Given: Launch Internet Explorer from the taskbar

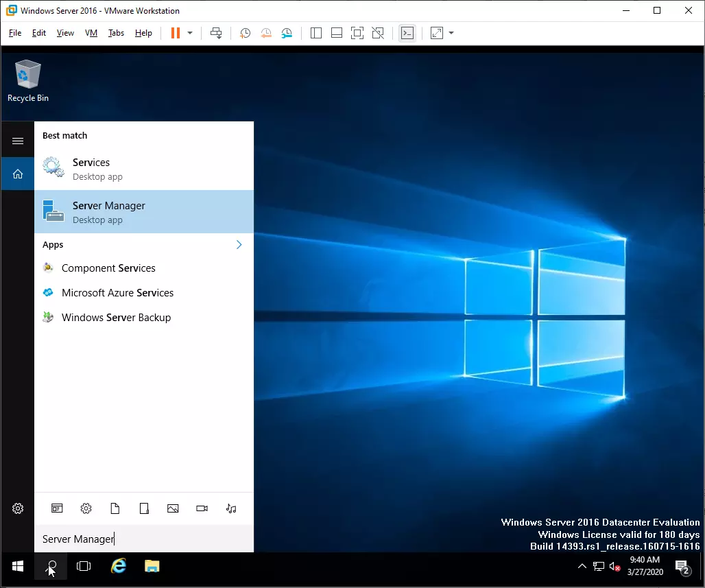Looking at the screenshot, I should (119, 567).
